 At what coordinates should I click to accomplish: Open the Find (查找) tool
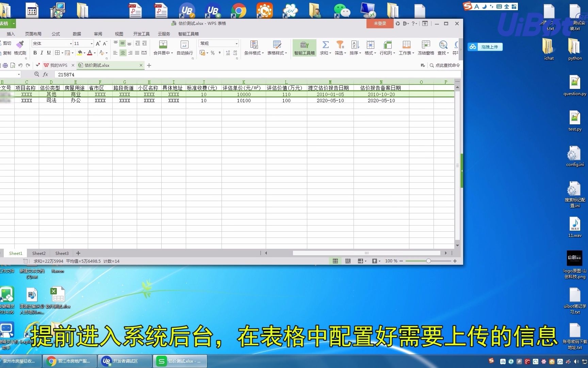[x=443, y=48]
